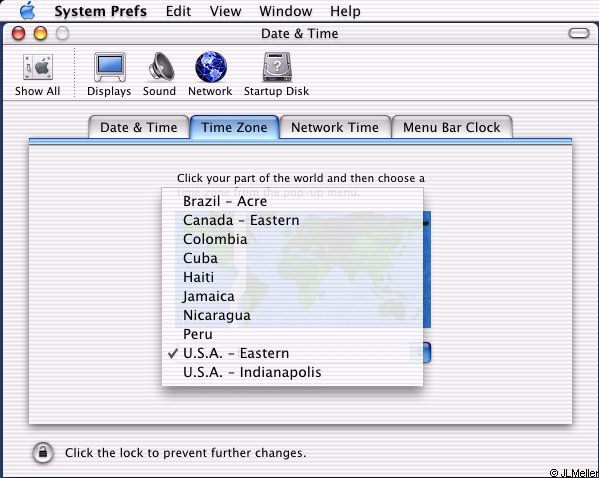Open the Displays preference pane
Viewport: 599px width, 478px height.
[x=109, y=75]
